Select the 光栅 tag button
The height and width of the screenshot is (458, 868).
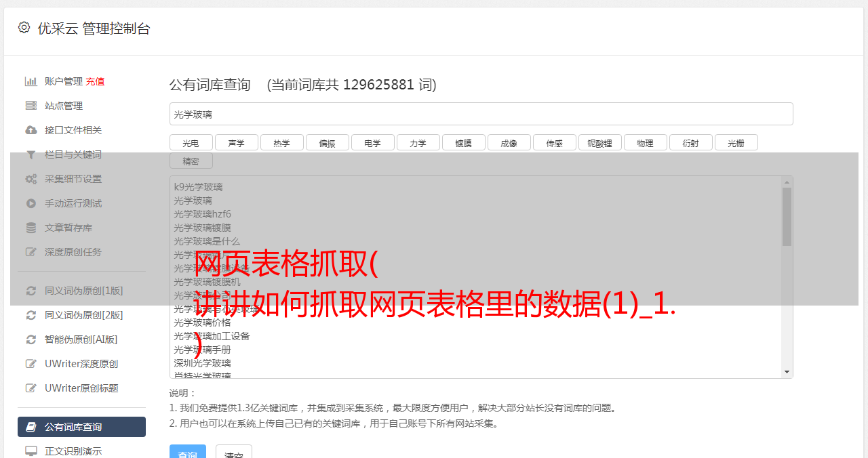tap(736, 142)
